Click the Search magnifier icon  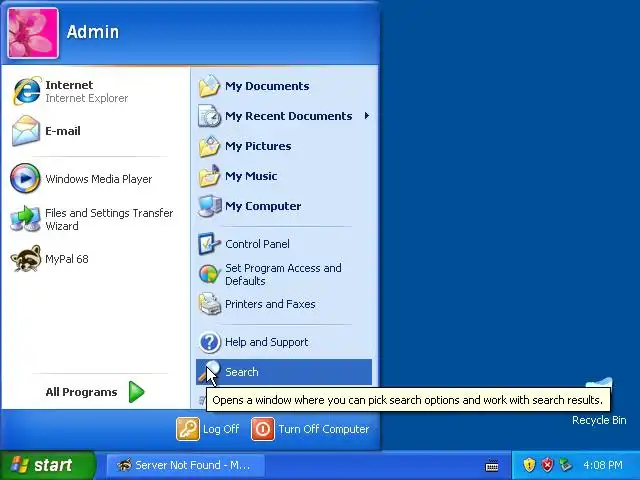(209, 372)
